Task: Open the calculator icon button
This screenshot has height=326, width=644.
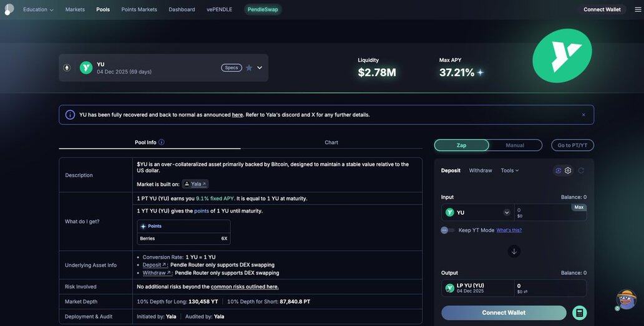Action: click(x=580, y=313)
